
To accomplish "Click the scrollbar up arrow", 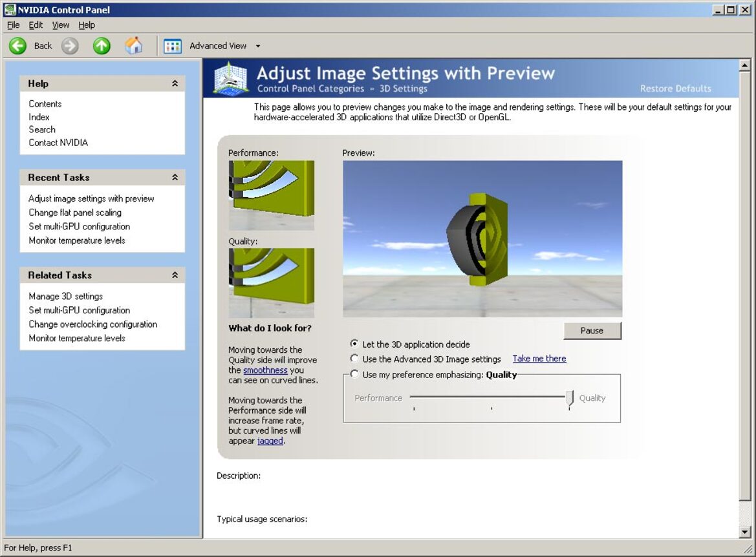I will [x=745, y=65].
